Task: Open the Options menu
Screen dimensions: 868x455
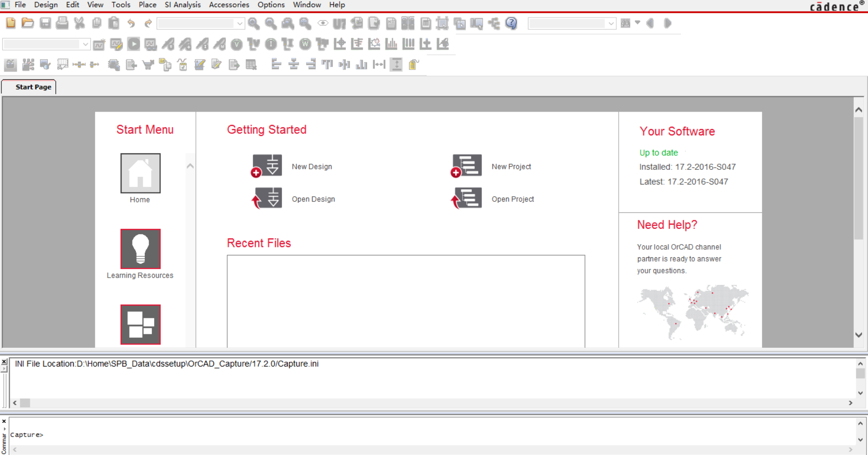Action: [x=271, y=5]
